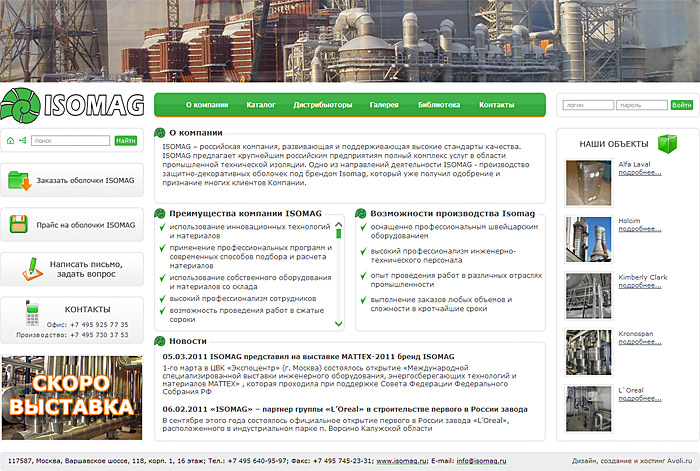Click the mobile phone contacts icon
Image resolution: width=700 pixels, height=471 pixels.
pyautogui.click(x=32, y=313)
